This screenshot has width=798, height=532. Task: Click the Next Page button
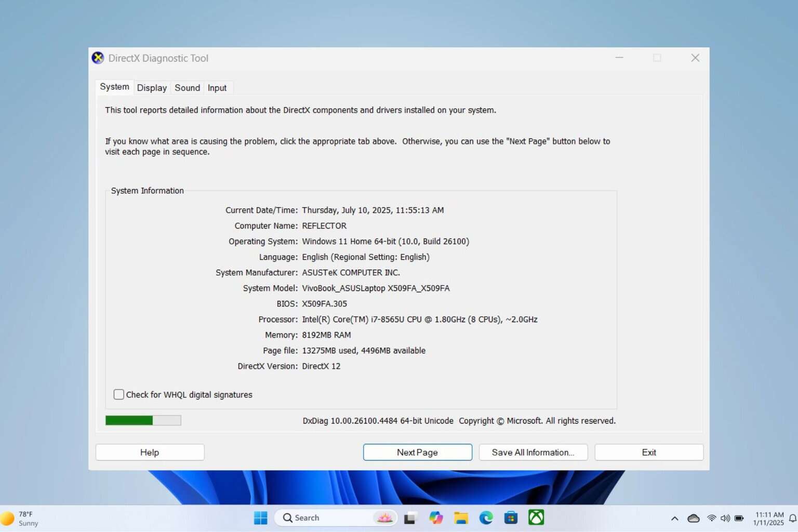coord(417,452)
